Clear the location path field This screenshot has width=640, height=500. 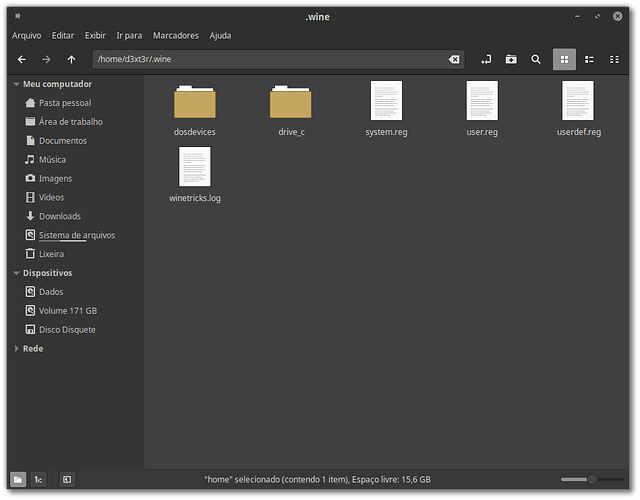[x=454, y=60]
